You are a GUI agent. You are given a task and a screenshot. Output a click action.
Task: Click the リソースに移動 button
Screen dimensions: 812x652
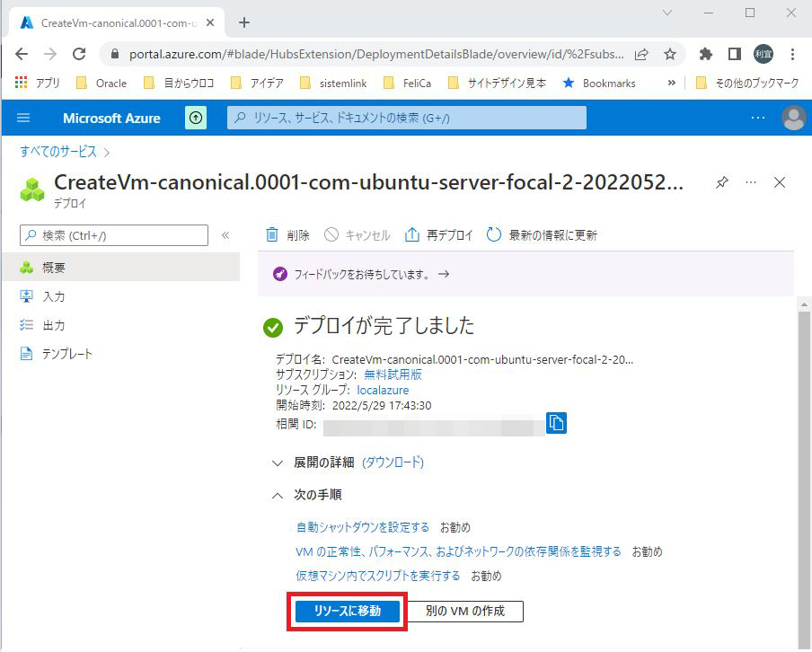pos(347,611)
